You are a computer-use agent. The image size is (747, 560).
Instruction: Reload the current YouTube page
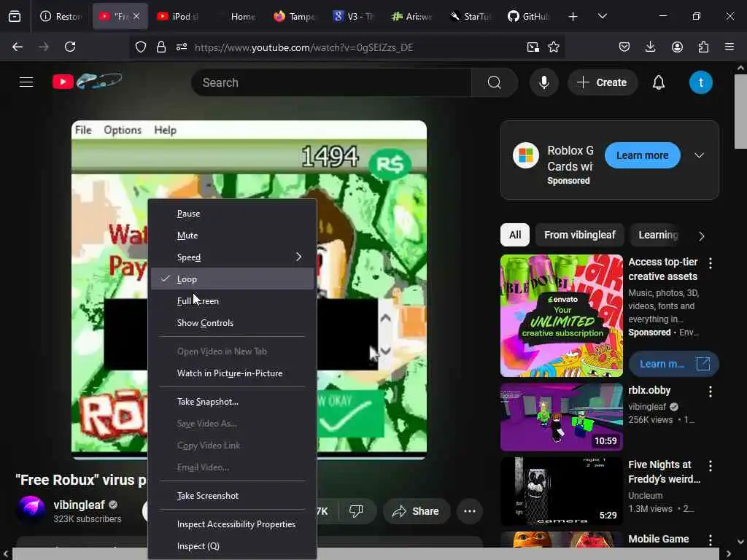point(70,47)
